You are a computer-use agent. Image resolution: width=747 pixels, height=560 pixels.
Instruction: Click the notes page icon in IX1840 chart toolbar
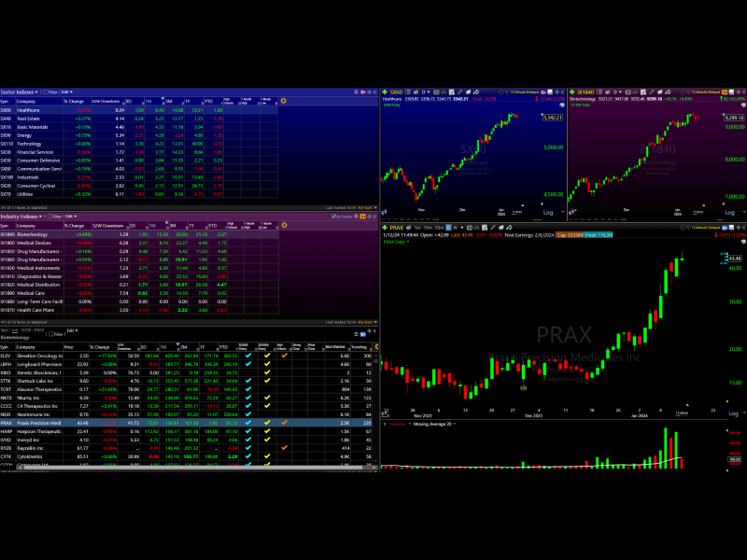643,91
